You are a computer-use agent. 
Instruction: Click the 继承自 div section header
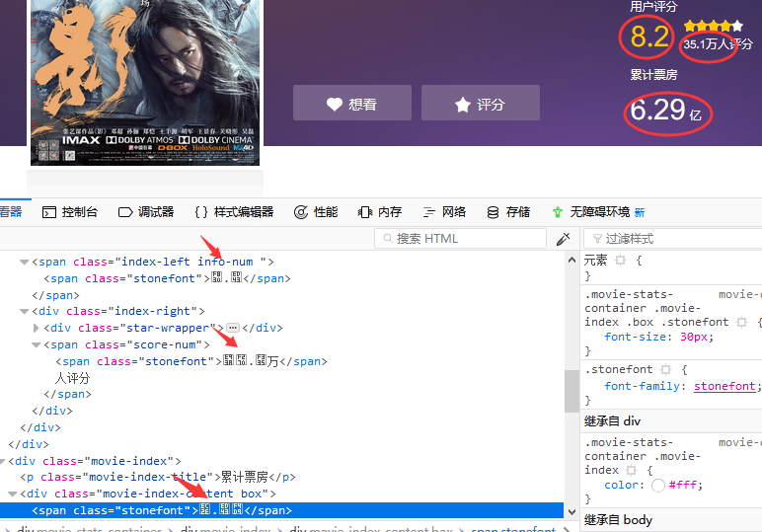point(671,421)
